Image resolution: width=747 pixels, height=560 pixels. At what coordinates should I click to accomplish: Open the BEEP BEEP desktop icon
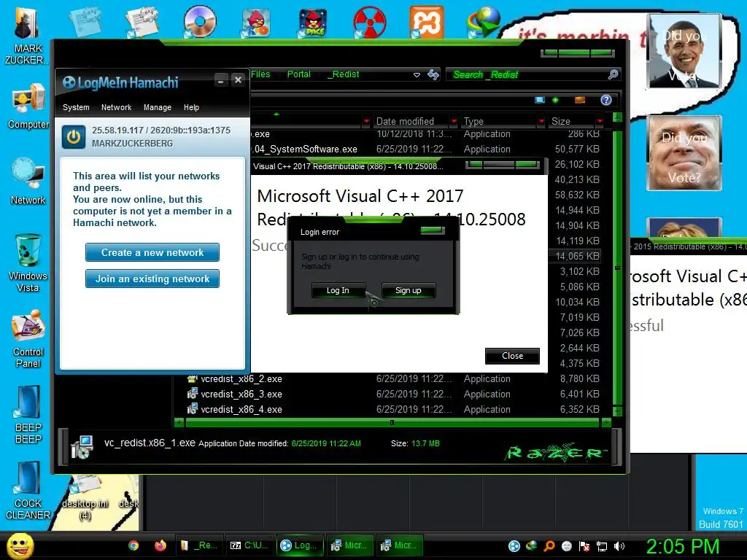(x=28, y=415)
